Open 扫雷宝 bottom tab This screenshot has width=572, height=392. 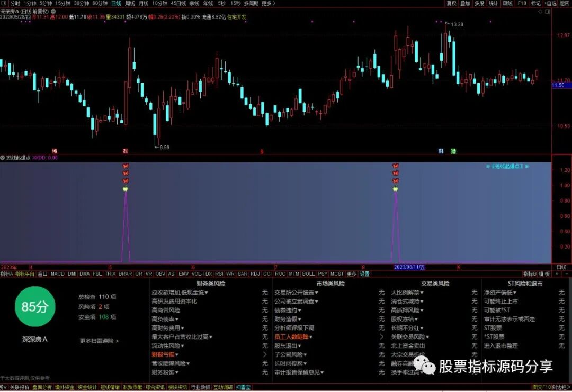pos(243,387)
